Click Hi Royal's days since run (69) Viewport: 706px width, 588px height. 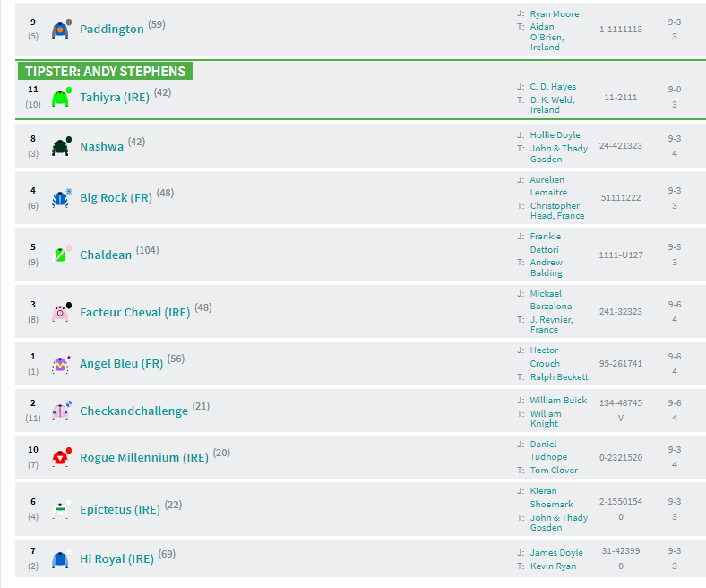[167, 554]
